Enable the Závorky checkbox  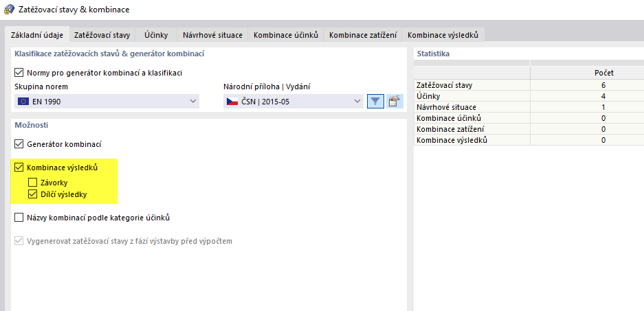[x=32, y=183]
